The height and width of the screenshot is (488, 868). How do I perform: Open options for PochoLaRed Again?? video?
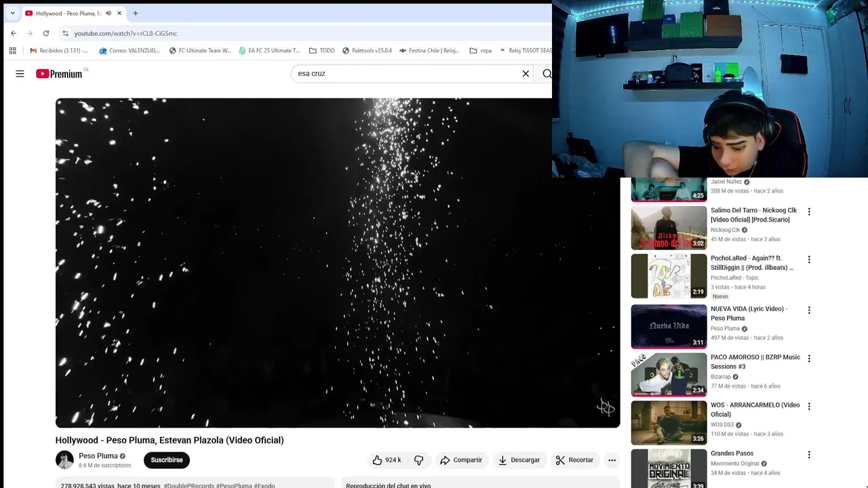(808, 260)
